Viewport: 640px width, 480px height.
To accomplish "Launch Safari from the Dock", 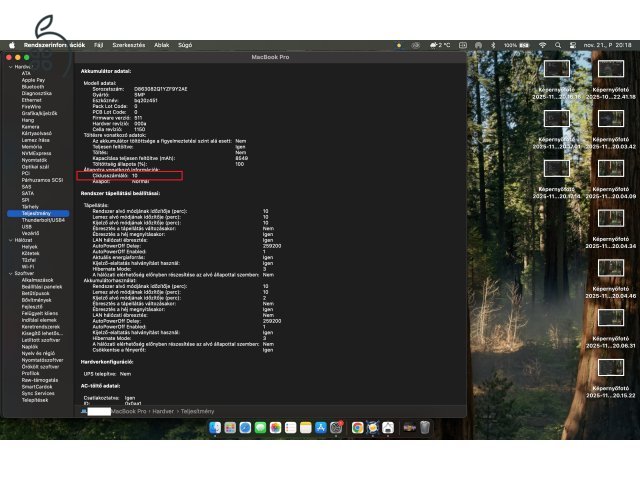I will 245,427.
